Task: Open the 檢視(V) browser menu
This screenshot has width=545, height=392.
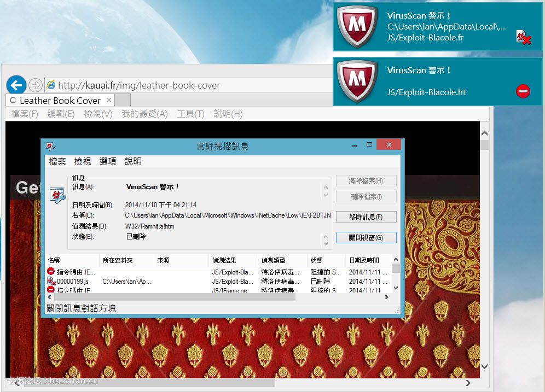Action: click(x=98, y=114)
